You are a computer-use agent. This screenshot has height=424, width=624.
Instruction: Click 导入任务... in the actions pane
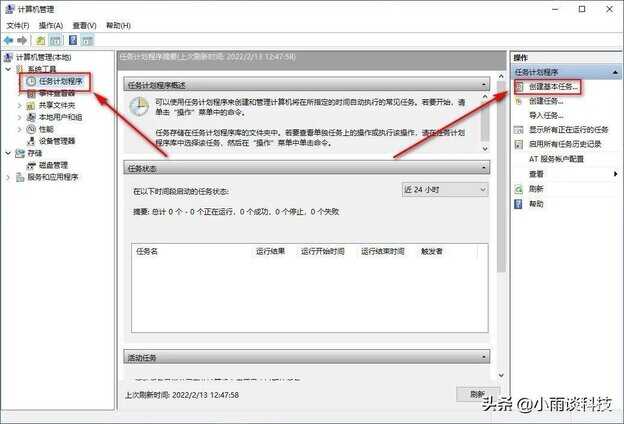[x=546, y=116]
